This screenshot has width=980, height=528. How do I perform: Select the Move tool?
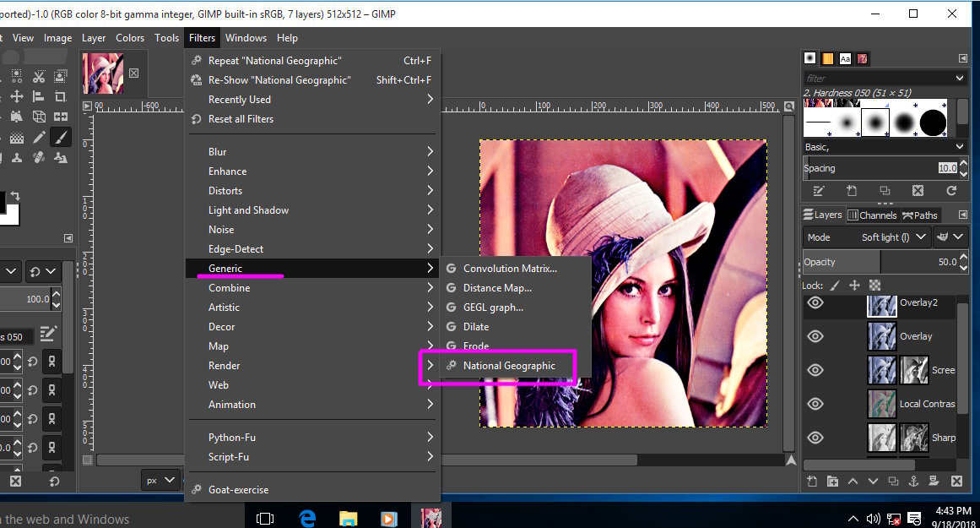(x=17, y=96)
